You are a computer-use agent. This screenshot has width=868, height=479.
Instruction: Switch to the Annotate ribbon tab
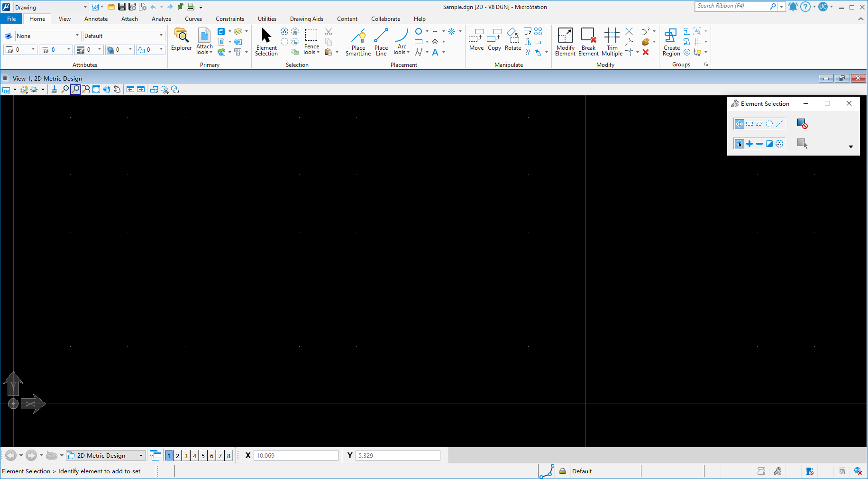click(x=96, y=19)
